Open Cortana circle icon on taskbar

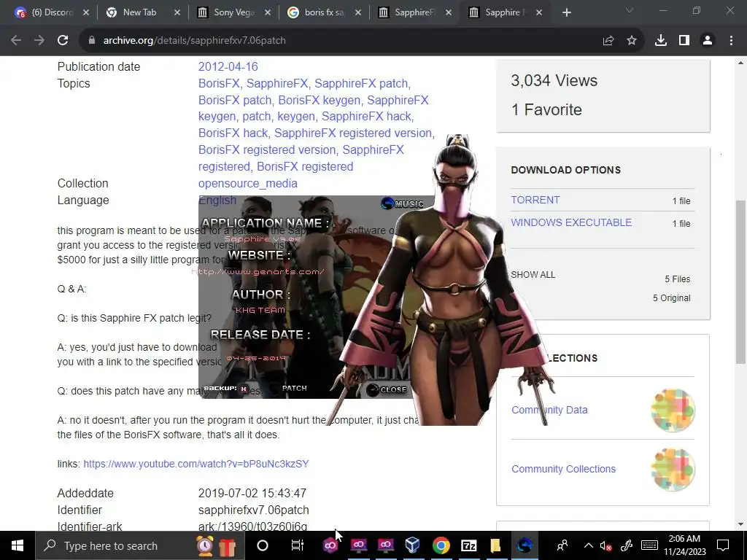pos(263,545)
